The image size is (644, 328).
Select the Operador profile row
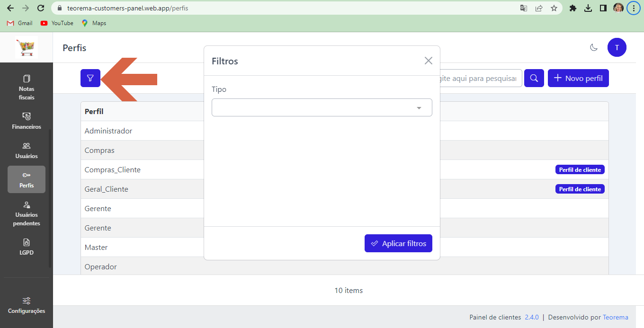[344, 266]
